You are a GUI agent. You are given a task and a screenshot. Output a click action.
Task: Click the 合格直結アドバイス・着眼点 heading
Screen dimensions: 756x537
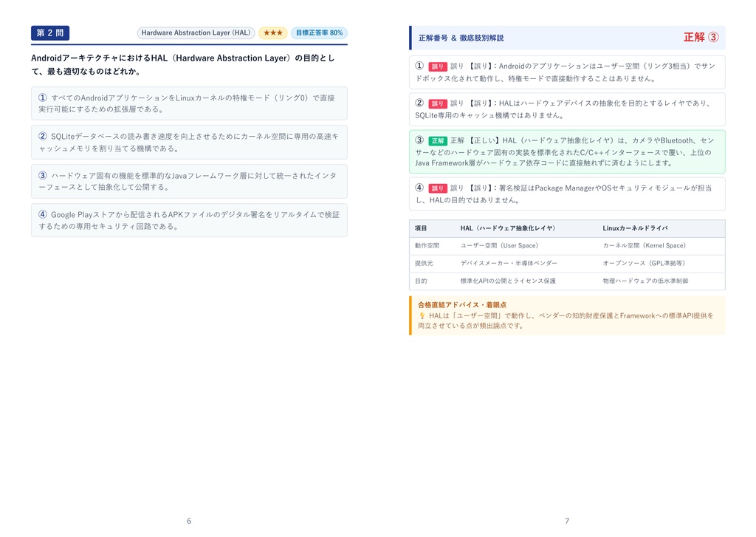462,305
